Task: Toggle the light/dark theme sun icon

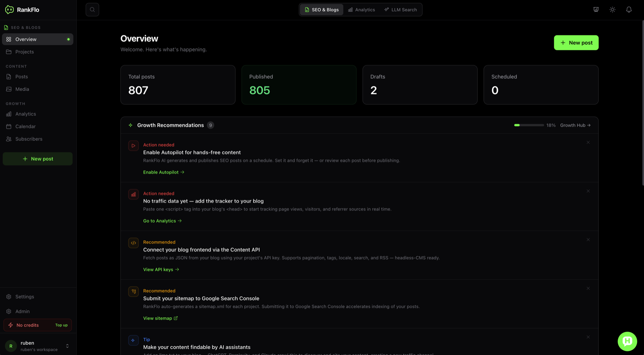Action: (x=612, y=10)
